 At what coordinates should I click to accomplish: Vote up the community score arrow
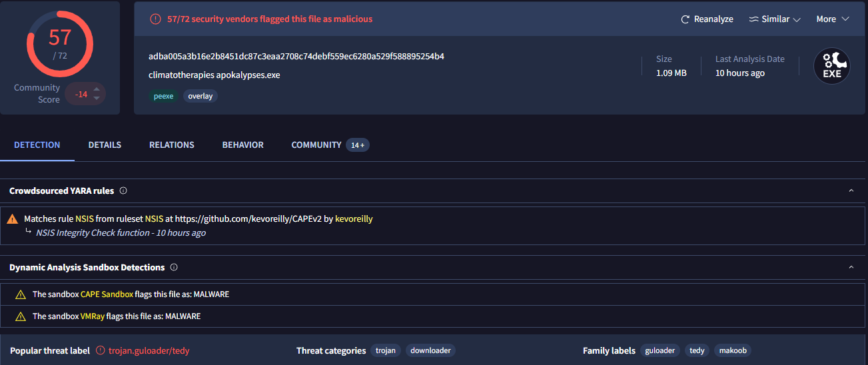(x=97, y=90)
